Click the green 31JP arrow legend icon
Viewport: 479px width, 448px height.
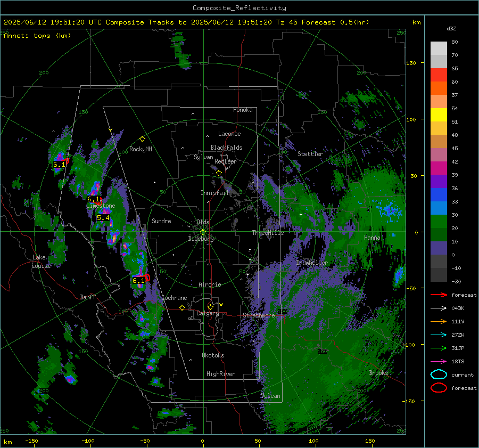coord(439,348)
